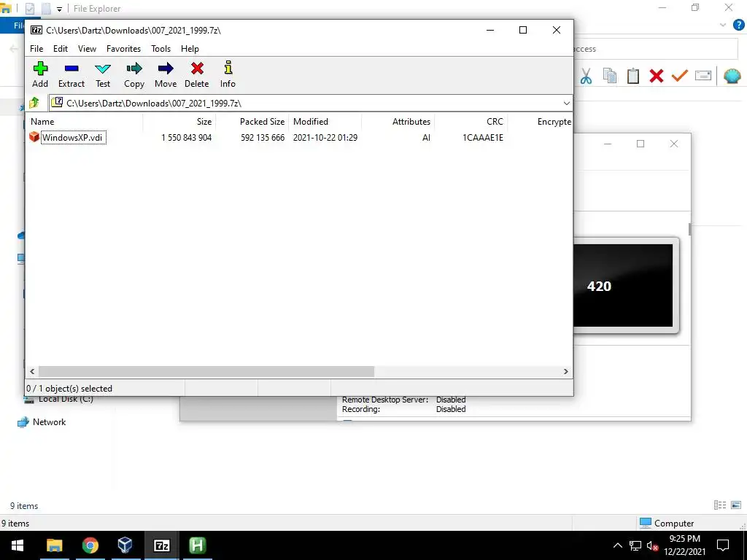Click the scissors Cut icon in File Explorer
The width and height of the screenshot is (747, 560).
tap(586, 76)
